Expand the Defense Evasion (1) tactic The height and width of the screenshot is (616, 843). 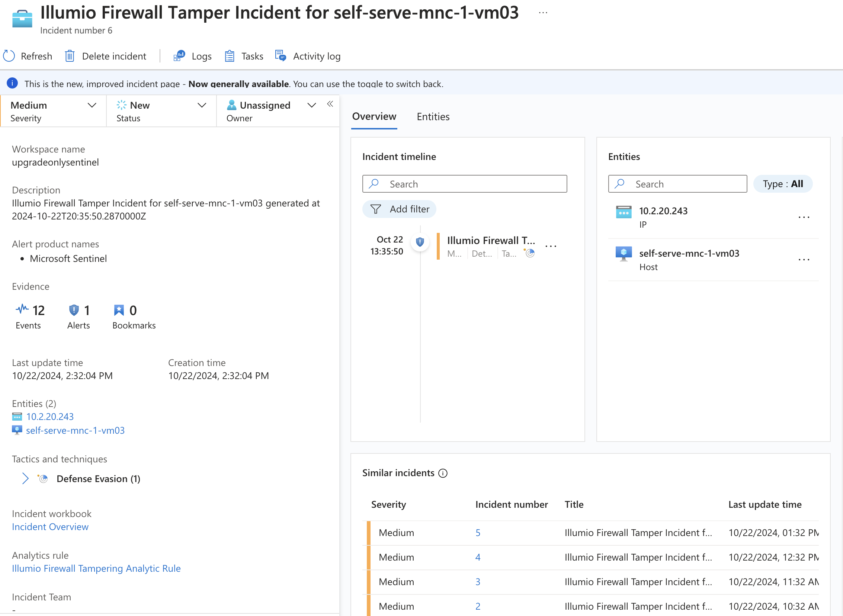pos(25,478)
